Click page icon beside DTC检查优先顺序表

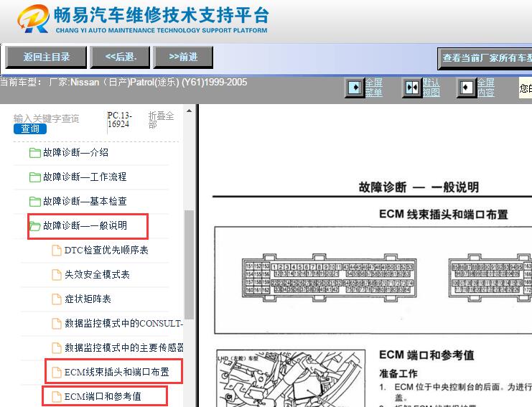56,251
